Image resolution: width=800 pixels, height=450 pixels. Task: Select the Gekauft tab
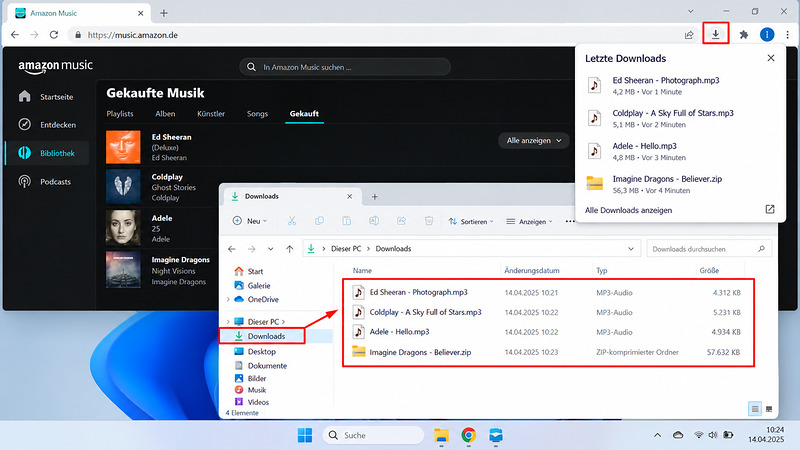click(304, 114)
